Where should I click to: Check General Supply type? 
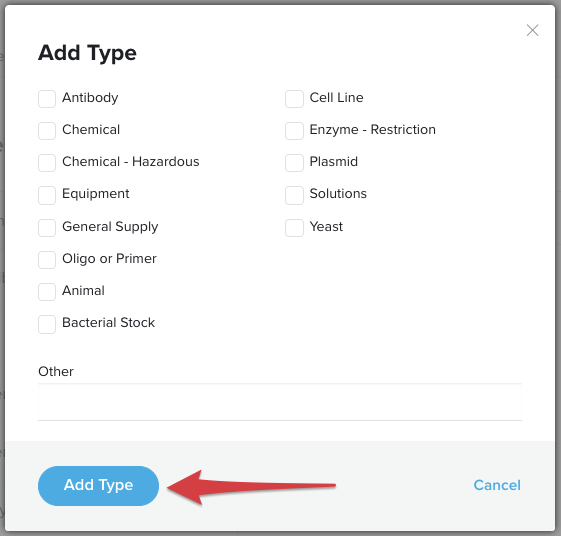(47, 228)
